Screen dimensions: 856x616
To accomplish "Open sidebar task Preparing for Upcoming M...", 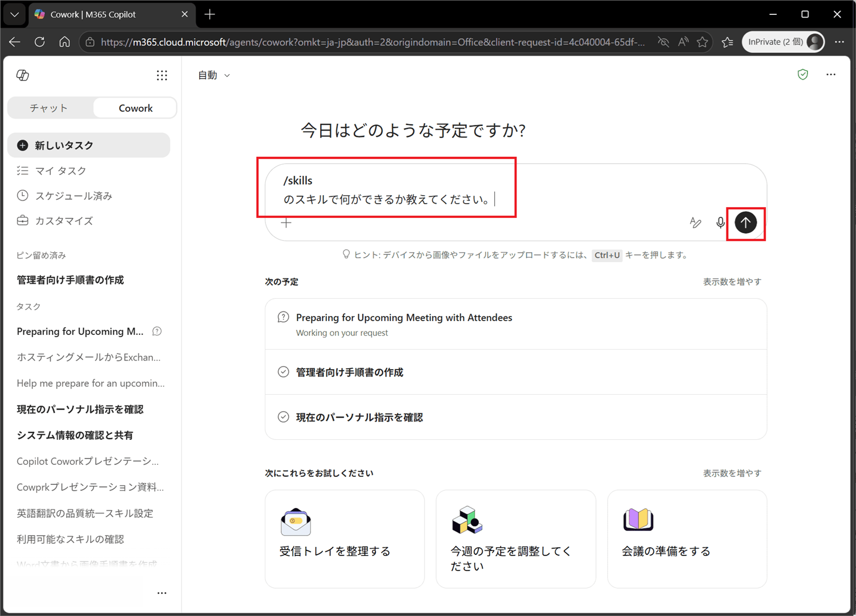I will [x=80, y=331].
